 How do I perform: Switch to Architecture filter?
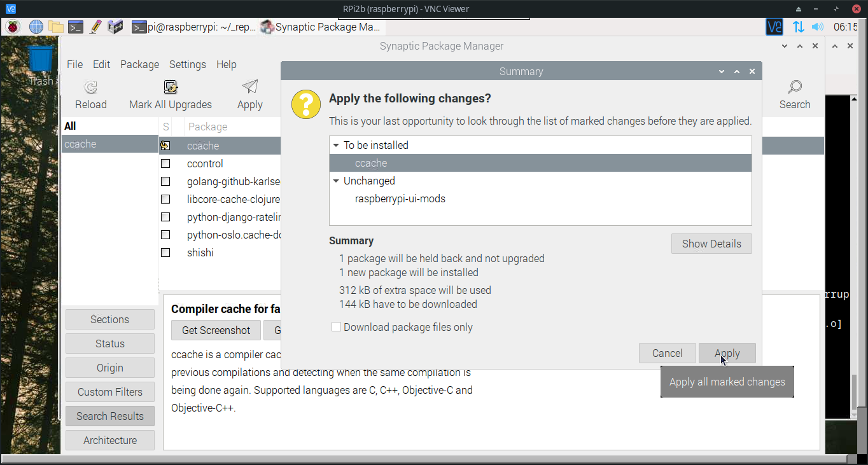click(110, 440)
